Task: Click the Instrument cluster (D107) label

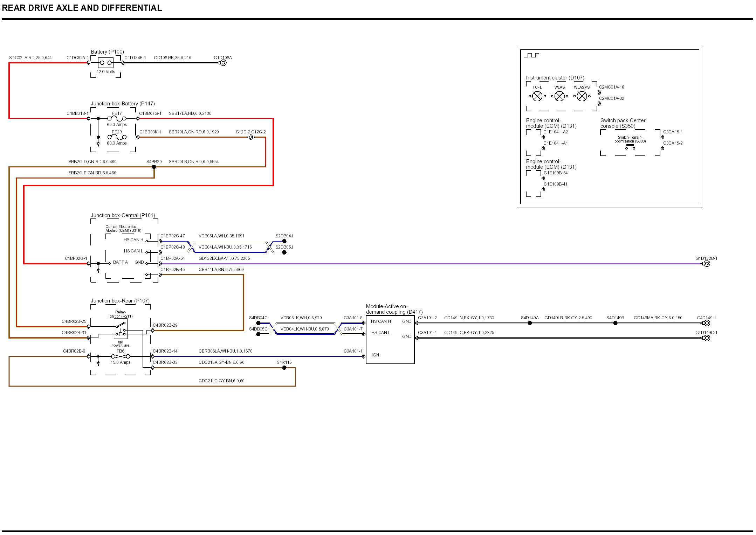Action: pos(555,78)
